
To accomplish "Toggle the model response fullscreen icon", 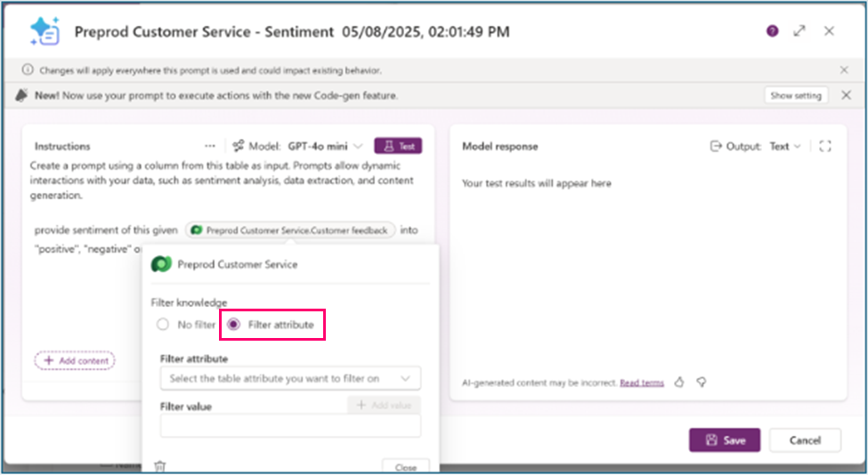I will 824,146.
